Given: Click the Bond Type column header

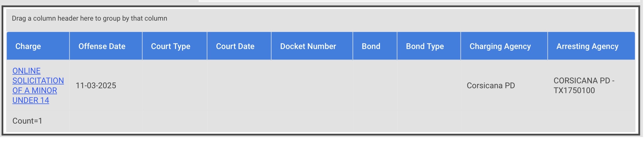Looking at the screenshot, I should click(425, 46).
